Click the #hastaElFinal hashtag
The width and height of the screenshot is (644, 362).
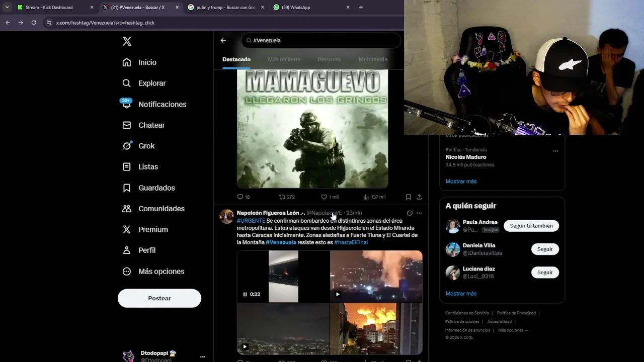[351, 242]
